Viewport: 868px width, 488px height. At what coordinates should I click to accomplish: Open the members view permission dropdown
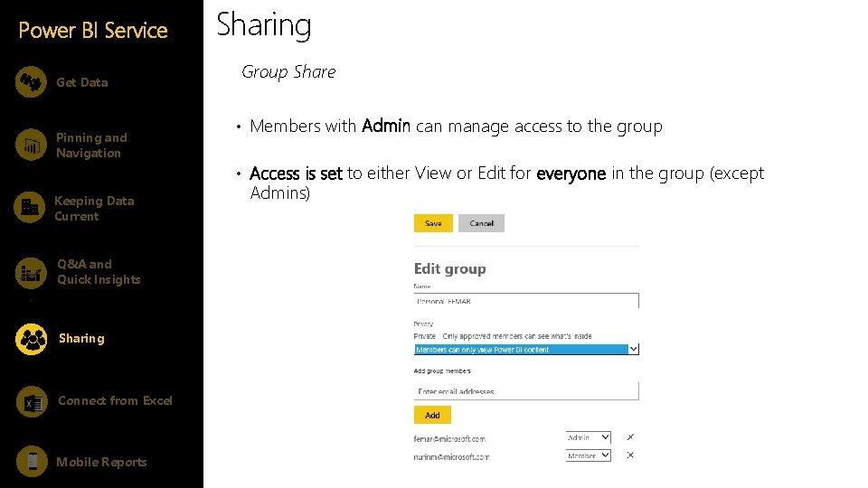[x=526, y=349]
